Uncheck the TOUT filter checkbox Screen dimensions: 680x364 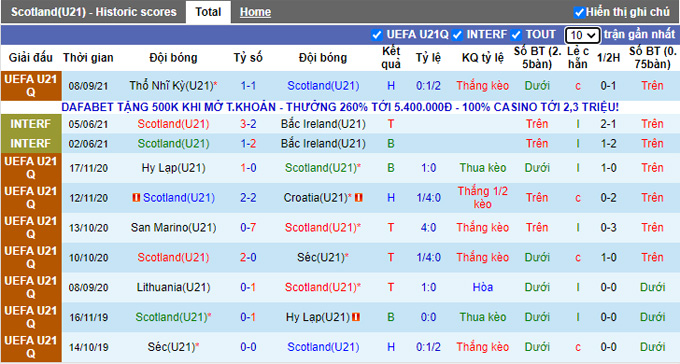(516, 35)
